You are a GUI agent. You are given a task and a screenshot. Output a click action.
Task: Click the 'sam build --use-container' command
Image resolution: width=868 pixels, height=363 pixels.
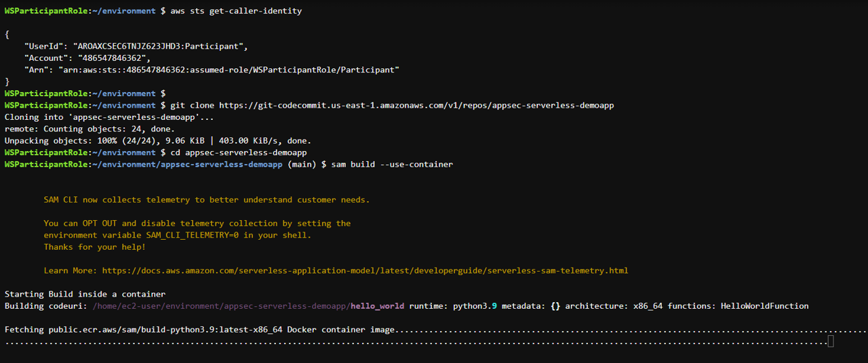pyautogui.click(x=392, y=165)
